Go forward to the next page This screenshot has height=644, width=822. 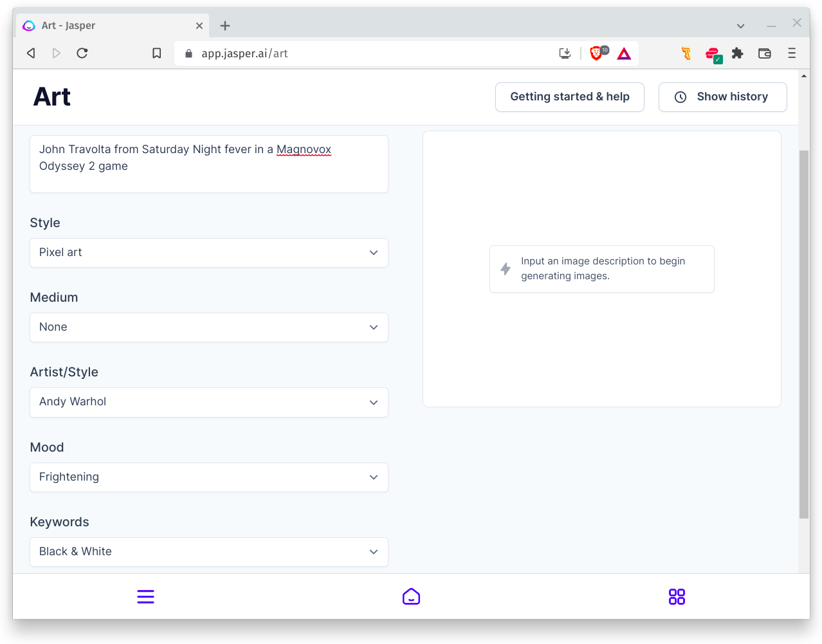pos(57,53)
